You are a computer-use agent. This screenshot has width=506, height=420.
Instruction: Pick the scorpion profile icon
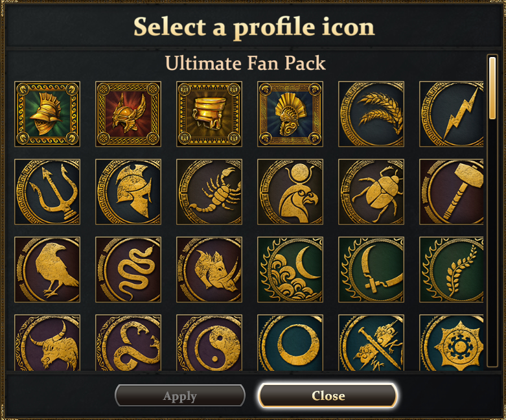point(209,191)
